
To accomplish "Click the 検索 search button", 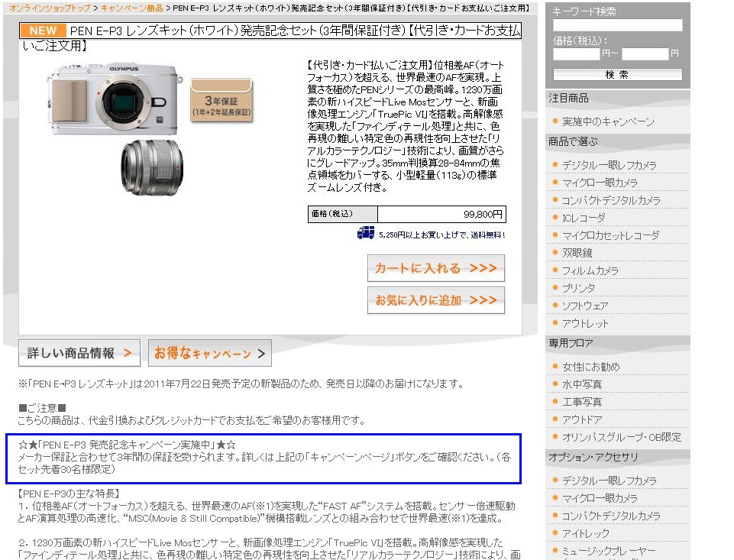I will [617, 74].
